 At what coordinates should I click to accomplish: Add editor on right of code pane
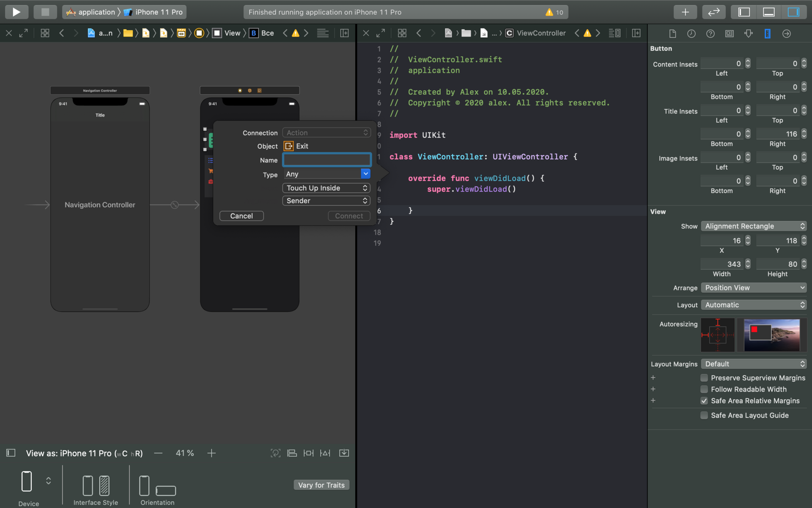click(636, 33)
